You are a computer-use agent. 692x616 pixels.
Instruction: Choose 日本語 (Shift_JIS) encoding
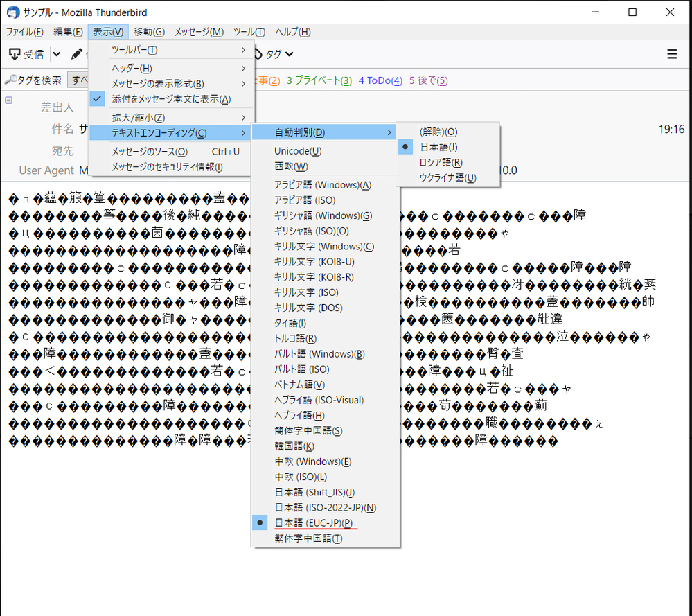314,493
